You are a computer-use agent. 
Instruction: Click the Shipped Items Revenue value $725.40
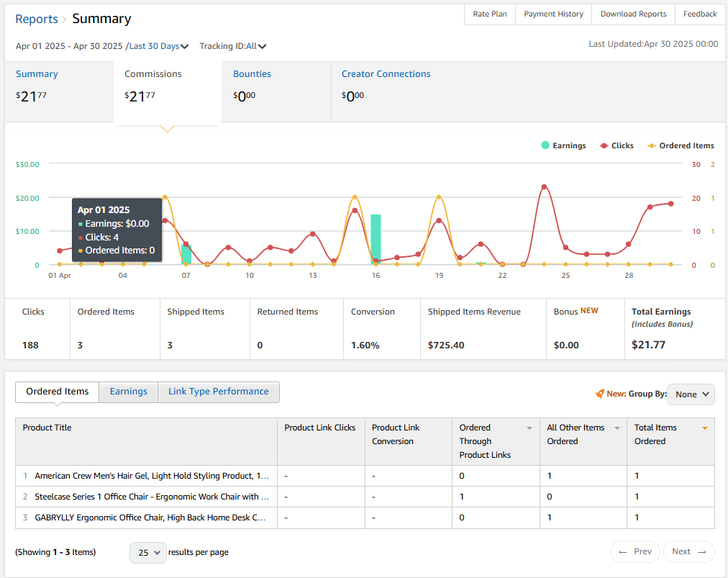(x=446, y=346)
